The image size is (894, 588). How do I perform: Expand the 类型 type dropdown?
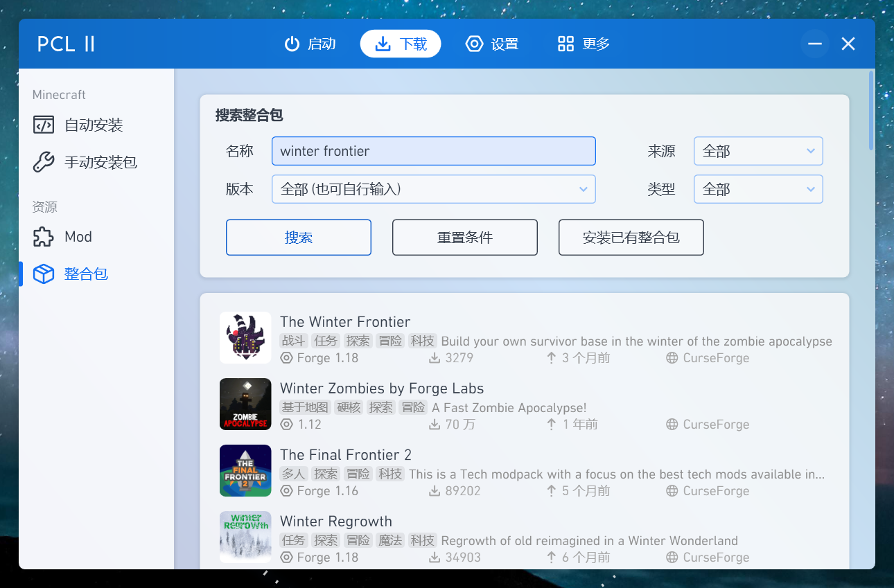pos(758,189)
